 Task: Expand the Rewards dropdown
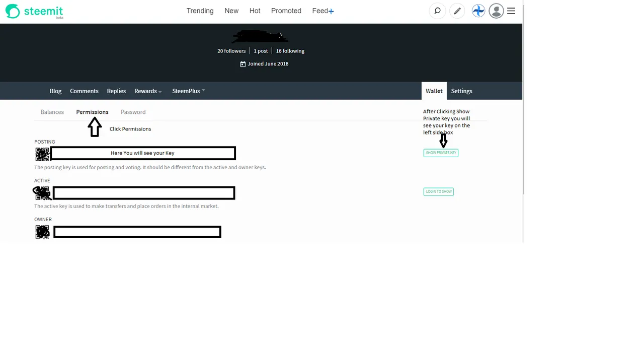[148, 91]
